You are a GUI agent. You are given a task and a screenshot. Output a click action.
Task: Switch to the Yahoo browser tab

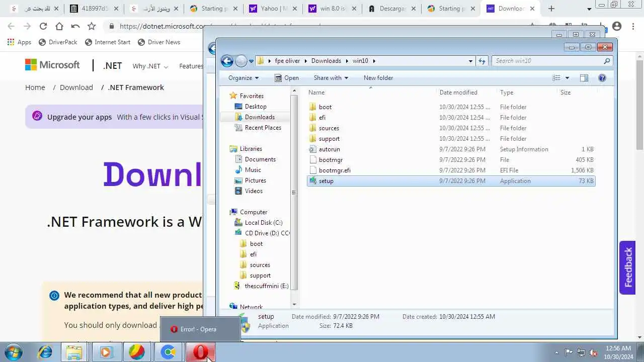(x=272, y=9)
